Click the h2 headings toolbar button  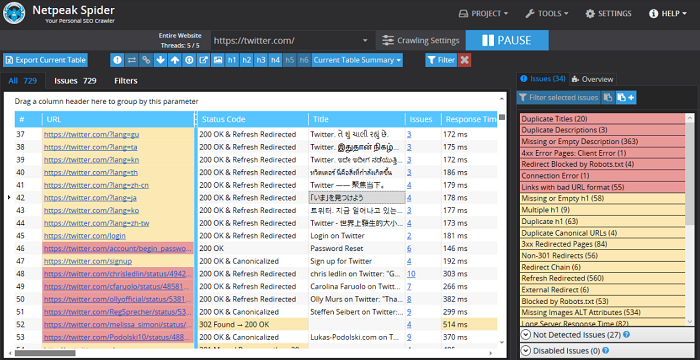tap(246, 60)
